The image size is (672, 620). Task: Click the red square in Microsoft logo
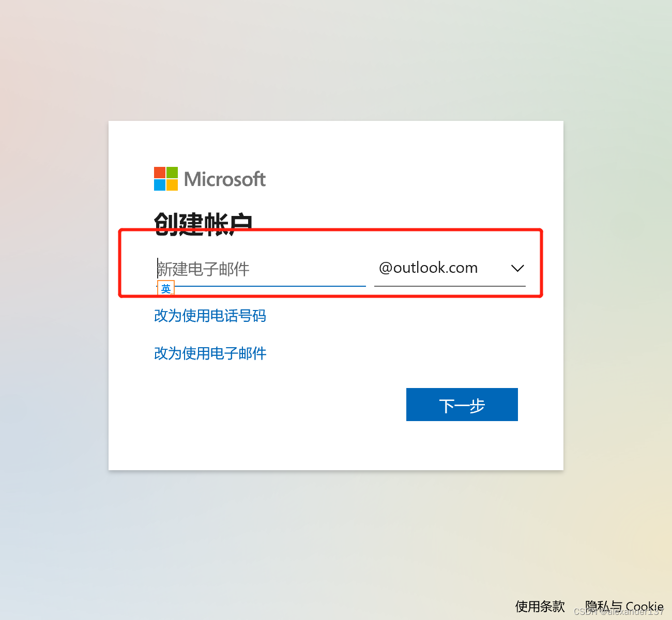(x=160, y=173)
